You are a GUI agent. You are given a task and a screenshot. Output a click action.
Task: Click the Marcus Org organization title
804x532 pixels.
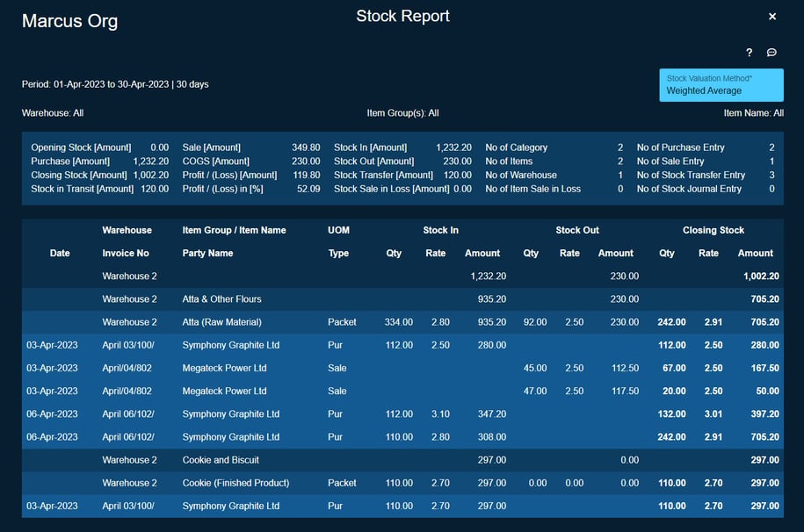69,21
